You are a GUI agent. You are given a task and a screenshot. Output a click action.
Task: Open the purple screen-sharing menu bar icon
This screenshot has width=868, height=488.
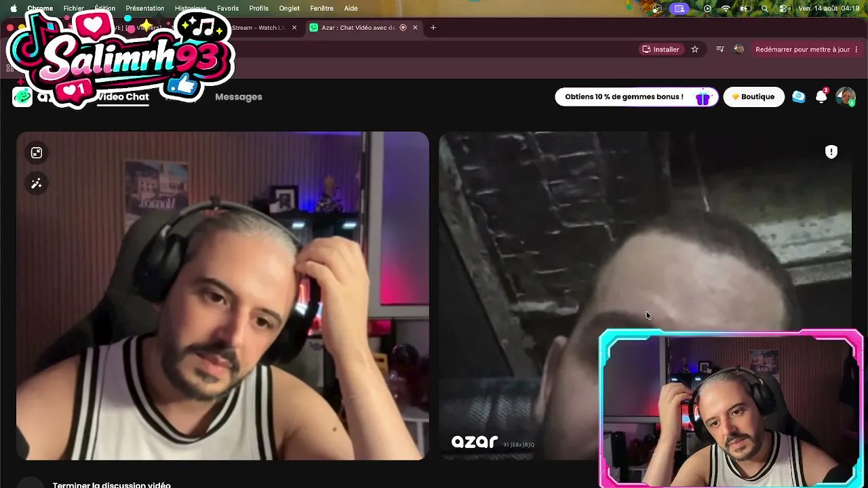[679, 9]
